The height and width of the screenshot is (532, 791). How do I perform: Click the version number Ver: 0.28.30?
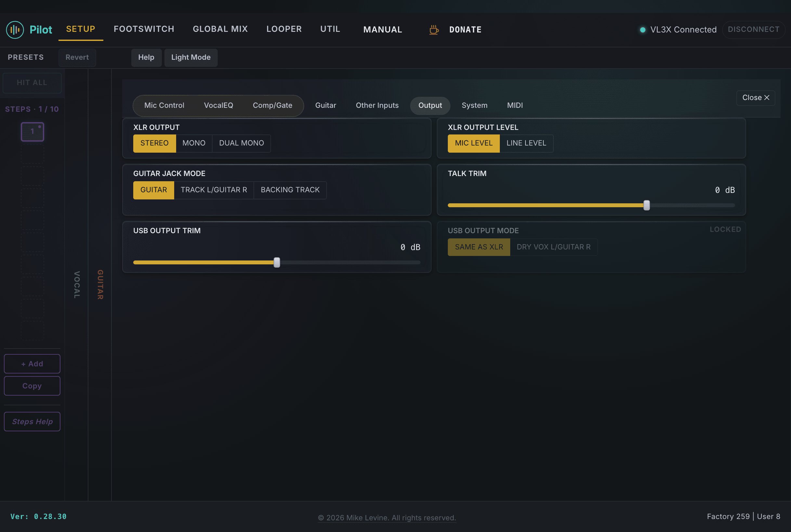(38, 516)
